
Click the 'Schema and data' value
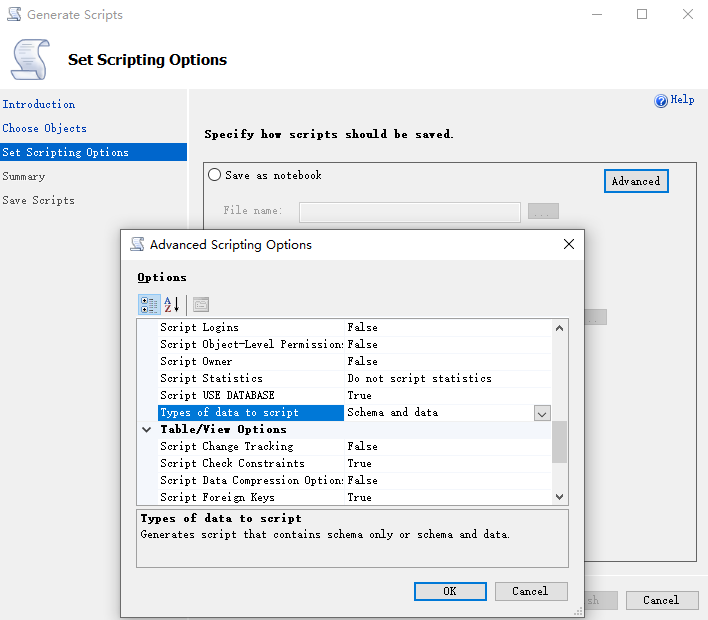tap(392, 413)
